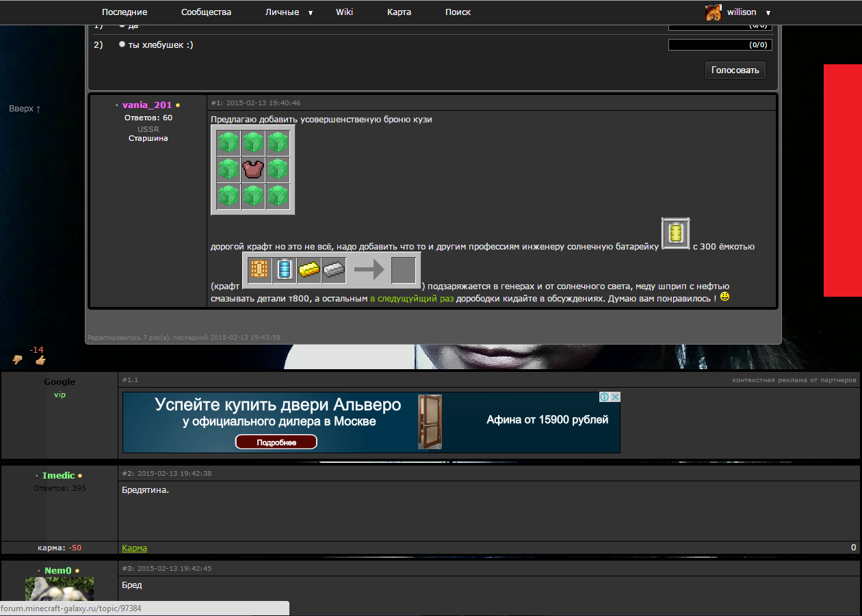862x616 pixels.
Task: Click the chestplate in crafting grid image
Action: pyautogui.click(x=253, y=170)
